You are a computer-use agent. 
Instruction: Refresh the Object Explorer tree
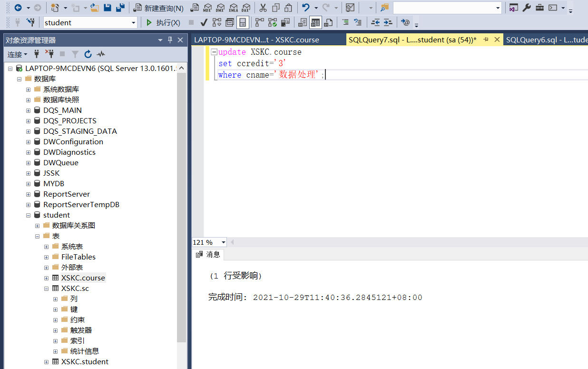pos(88,54)
